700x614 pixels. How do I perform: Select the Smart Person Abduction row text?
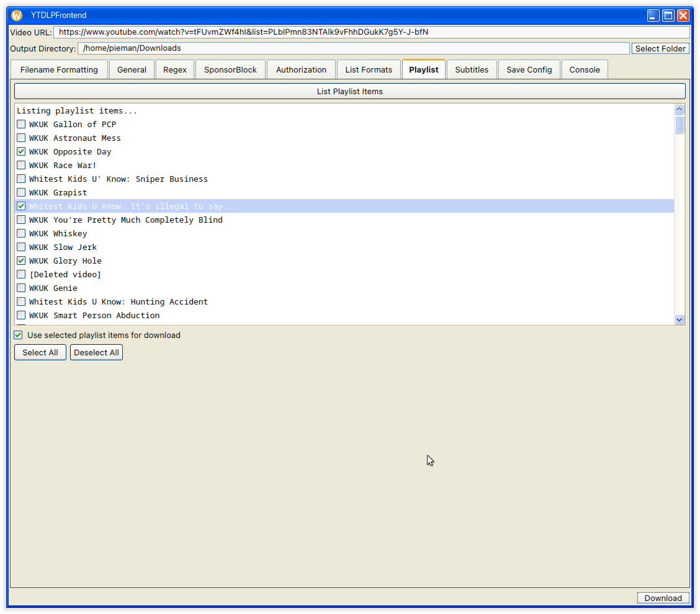pos(94,316)
